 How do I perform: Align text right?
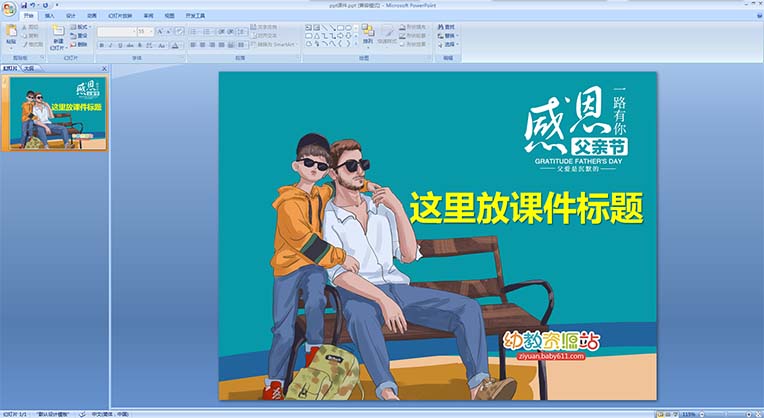click(x=212, y=44)
